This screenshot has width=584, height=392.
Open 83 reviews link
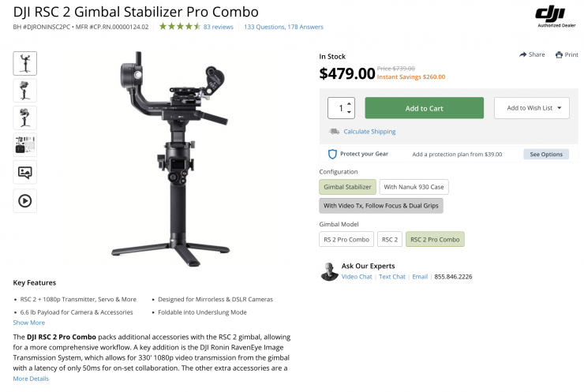click(219, 27)
